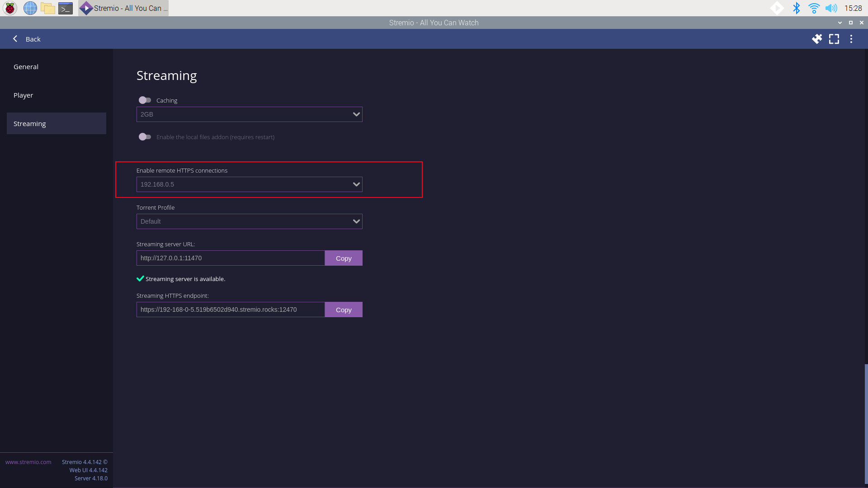Click the 'Torrent Profile' label
The width and height of the screenshot is (868, 488).
pos(156,207)
